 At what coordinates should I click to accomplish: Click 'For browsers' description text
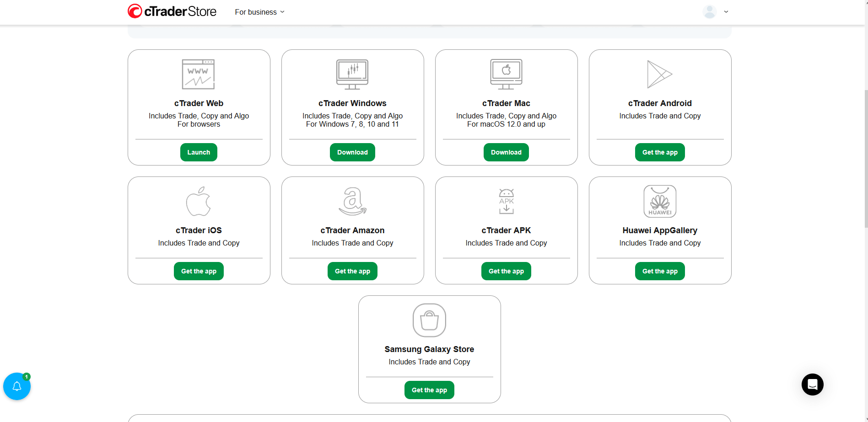tap(199, 124)
